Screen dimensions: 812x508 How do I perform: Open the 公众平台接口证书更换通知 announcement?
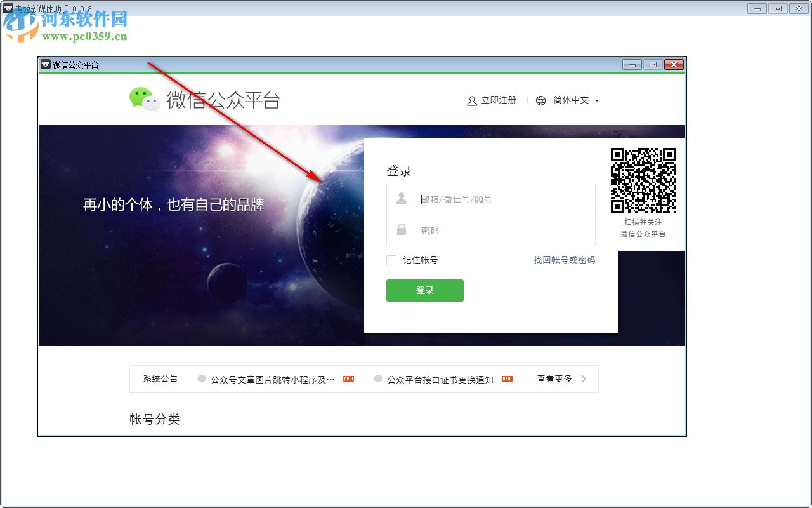440,380
